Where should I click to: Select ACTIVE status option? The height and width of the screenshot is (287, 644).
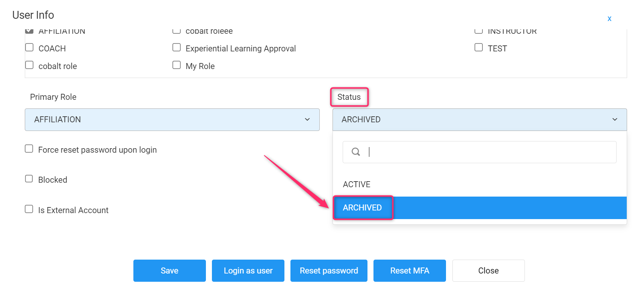coord(357,184)
